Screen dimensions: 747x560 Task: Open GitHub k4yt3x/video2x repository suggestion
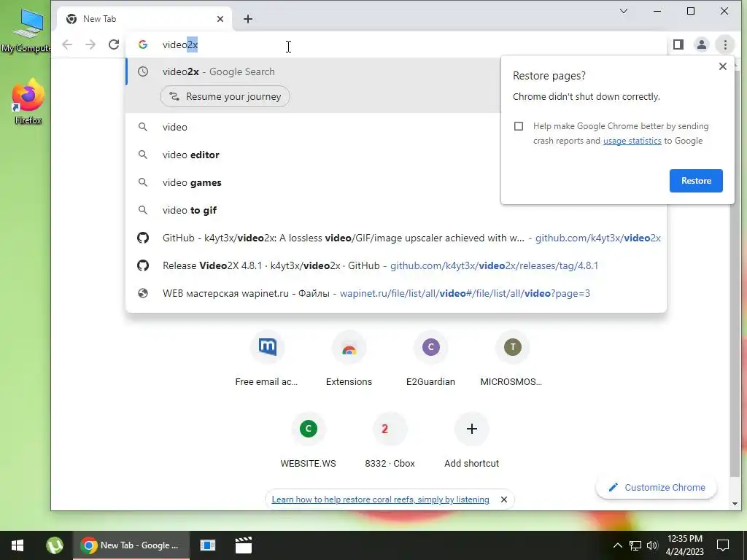[x=396, y=238]
